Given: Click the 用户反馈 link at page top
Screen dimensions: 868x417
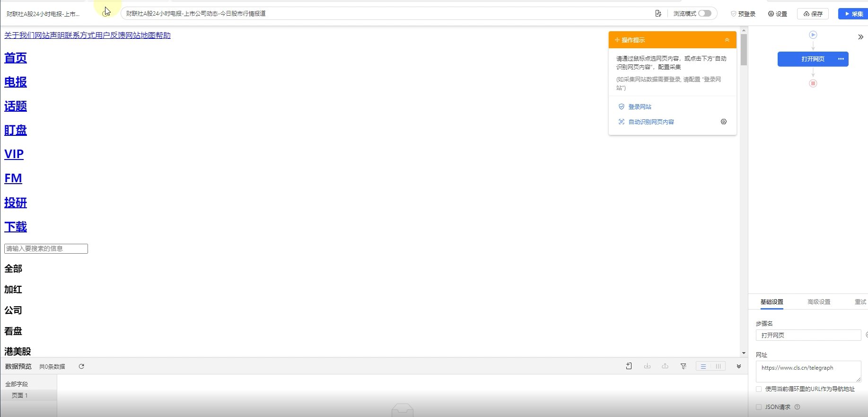Looking at the screenshot, I should coord(110,35).
